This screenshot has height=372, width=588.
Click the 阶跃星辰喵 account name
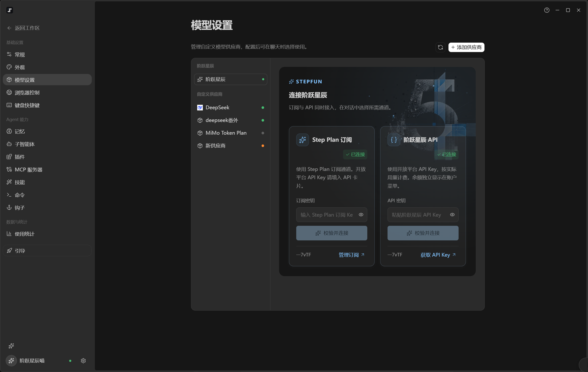[x=32, y=360]
